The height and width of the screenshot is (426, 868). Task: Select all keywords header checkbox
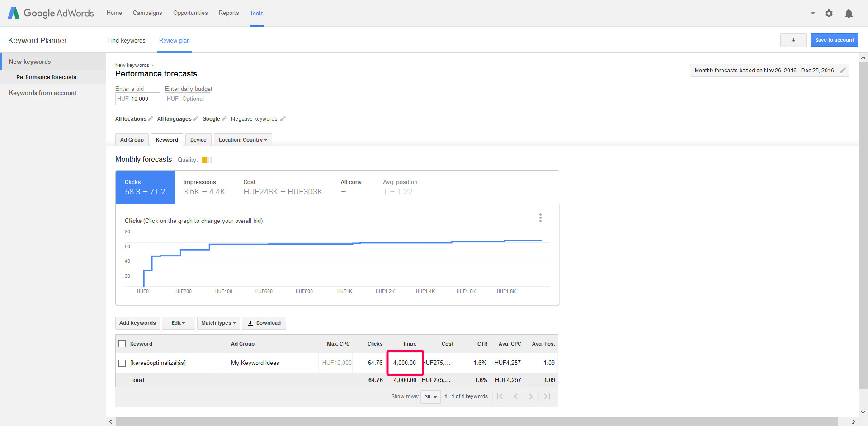point(122,344)
